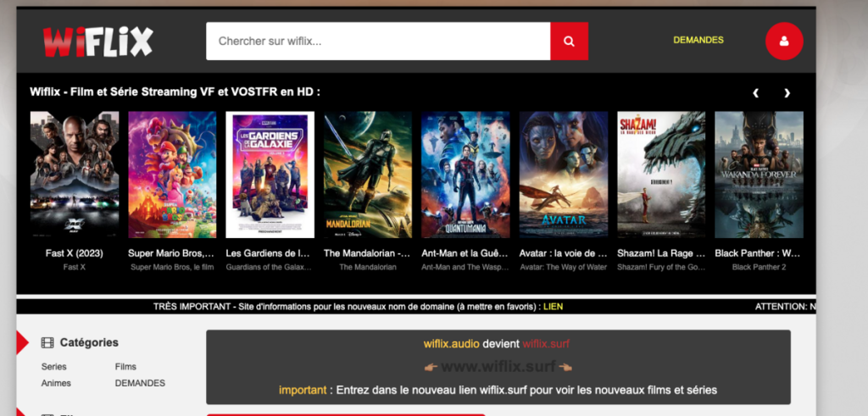Open the DEMANDES header link
This screenshot has height=416, width=868.
pyautogui.click(x=698, y=40)
